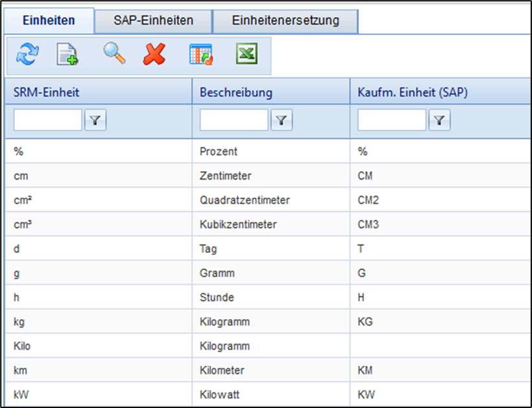Select the Quadratzentimeter row
The image size is (532, 408).
(x=245, y=200)
